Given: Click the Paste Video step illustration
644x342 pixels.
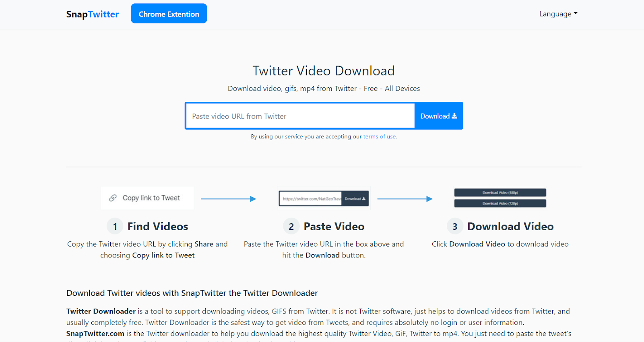Looking at the screenshot, I should click(324, 198).
